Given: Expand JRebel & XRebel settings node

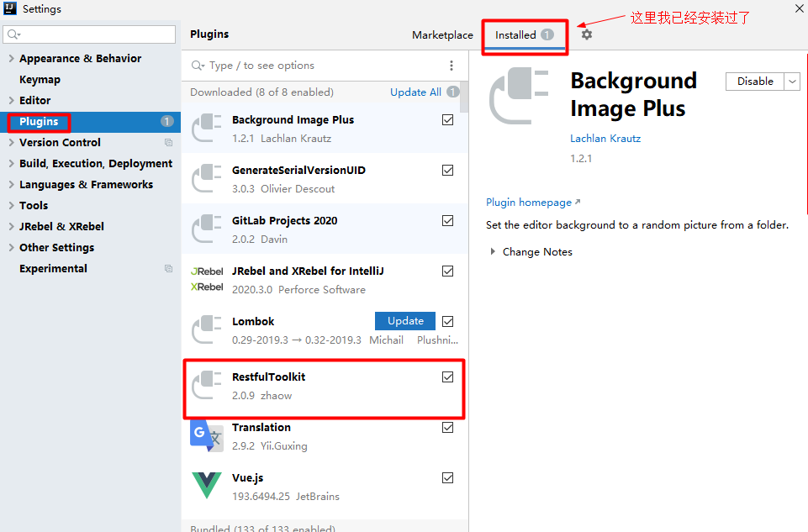Looking at the screenshot, I should point(11,227).
